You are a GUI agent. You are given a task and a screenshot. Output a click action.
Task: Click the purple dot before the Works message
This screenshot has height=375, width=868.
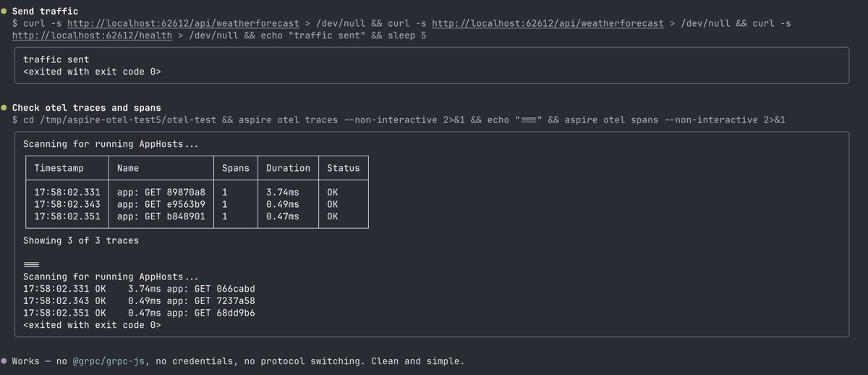(4, 361)
